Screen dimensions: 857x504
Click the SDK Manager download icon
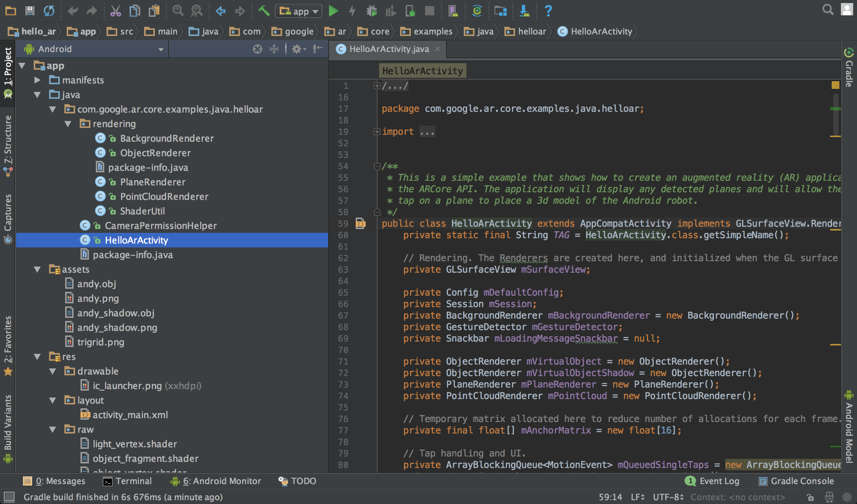[524, 11]
